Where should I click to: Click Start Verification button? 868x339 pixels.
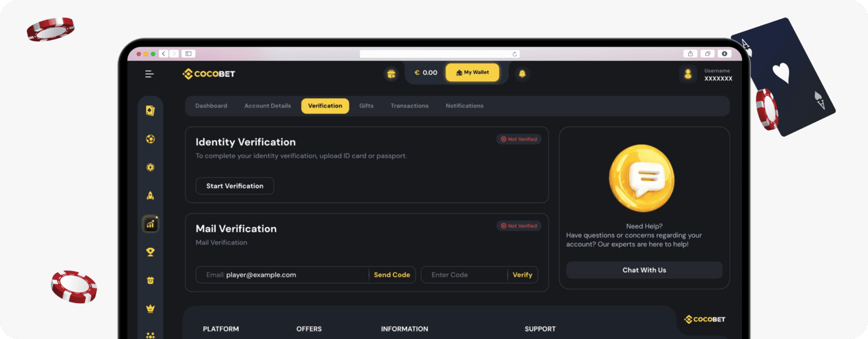point(235,186)
